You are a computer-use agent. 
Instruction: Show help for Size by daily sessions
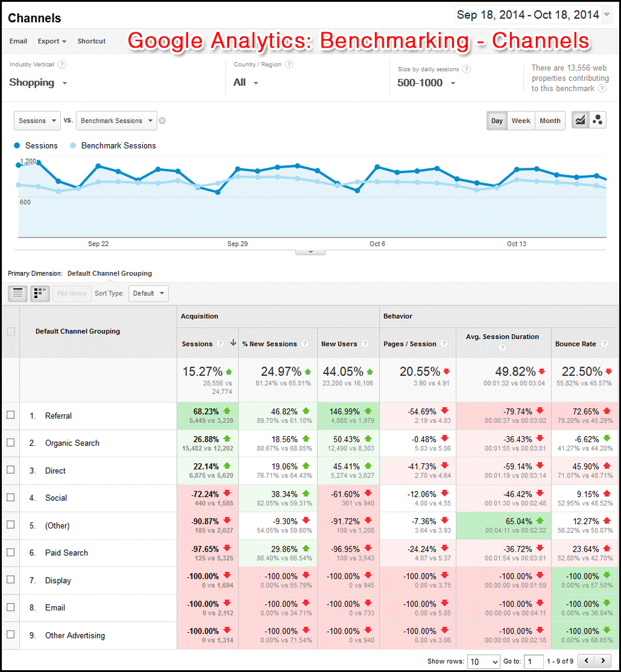[466, 69]
